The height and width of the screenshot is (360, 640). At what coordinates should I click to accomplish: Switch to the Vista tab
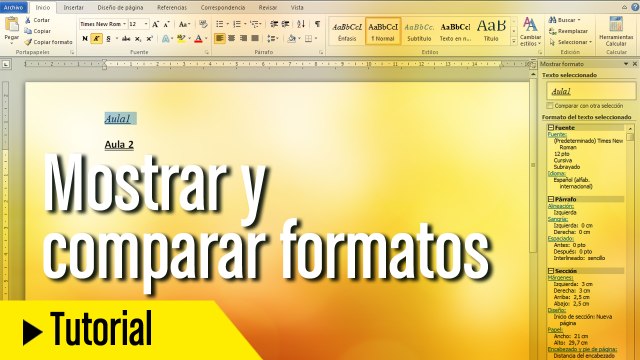tap(297, 7)
